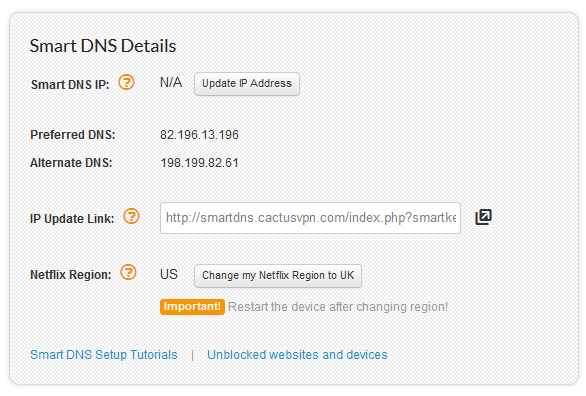Change my Netflix Region to UK
The width and height of the screenshot is (586, 396).
point(278,276)
